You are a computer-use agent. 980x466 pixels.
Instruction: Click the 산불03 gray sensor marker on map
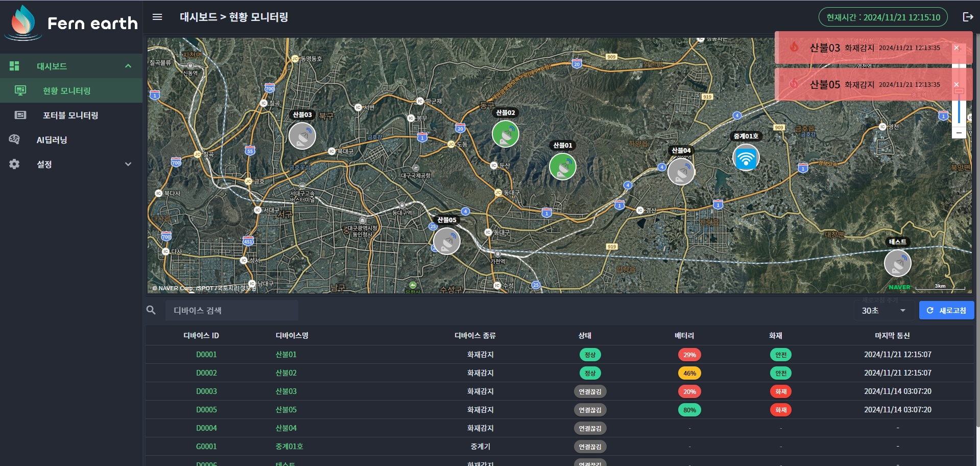(302, 136)
